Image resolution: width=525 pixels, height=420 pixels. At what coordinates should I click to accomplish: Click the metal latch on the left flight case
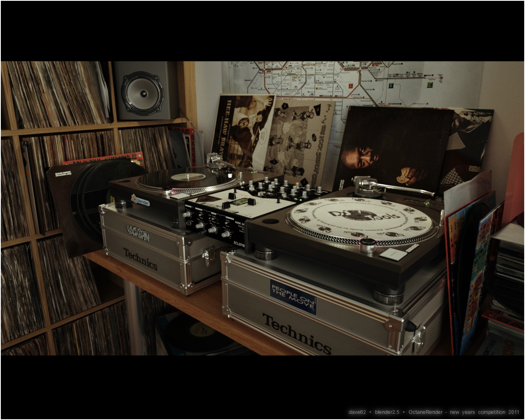[x=210, y=256]
